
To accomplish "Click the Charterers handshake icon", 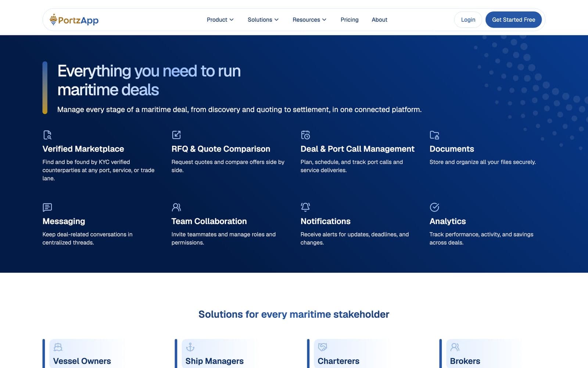I will tap(323, 347).
